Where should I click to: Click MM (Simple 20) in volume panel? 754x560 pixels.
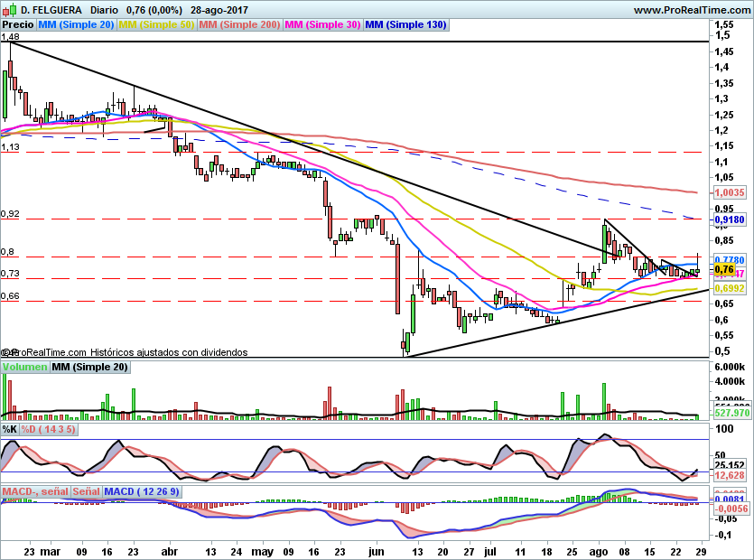point(89,367)
